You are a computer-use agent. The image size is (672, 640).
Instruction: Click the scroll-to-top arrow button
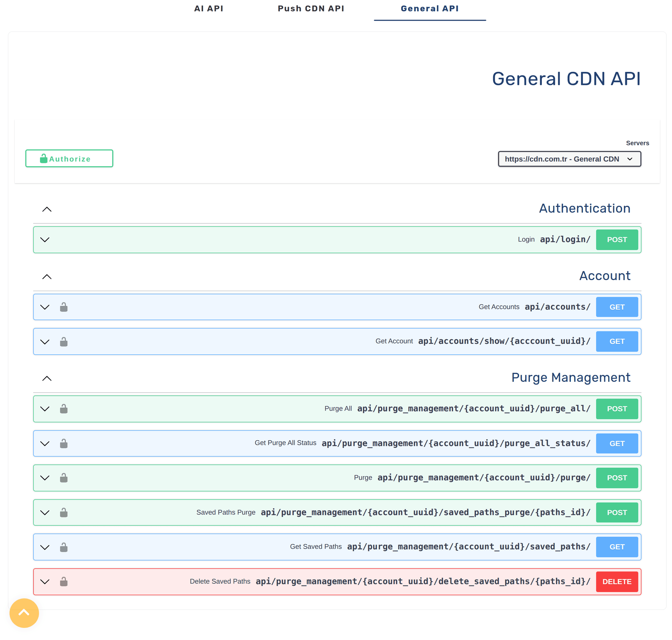[x=24, y=613]
